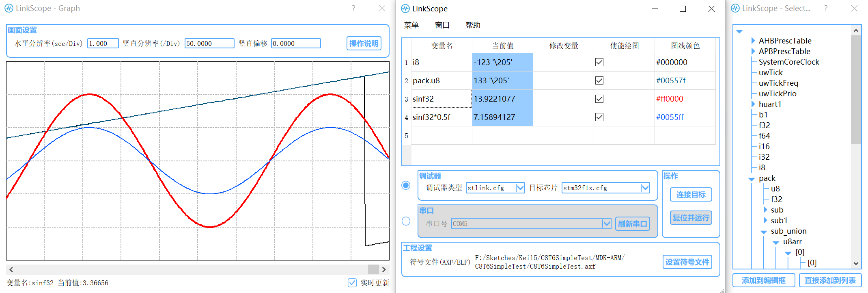This screenshot has height=293, width=868.
Task: Click the 操作说明 button
Action: (x=364, y=43)
